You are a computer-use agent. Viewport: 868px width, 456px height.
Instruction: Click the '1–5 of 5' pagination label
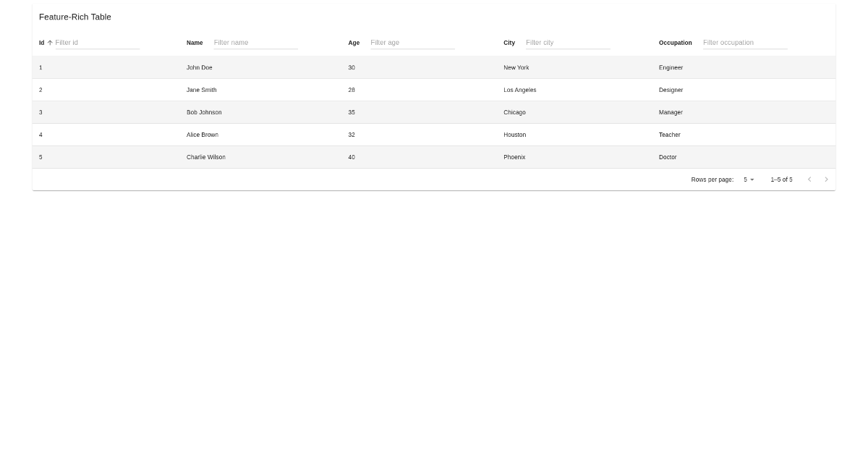tap(781, 179)
